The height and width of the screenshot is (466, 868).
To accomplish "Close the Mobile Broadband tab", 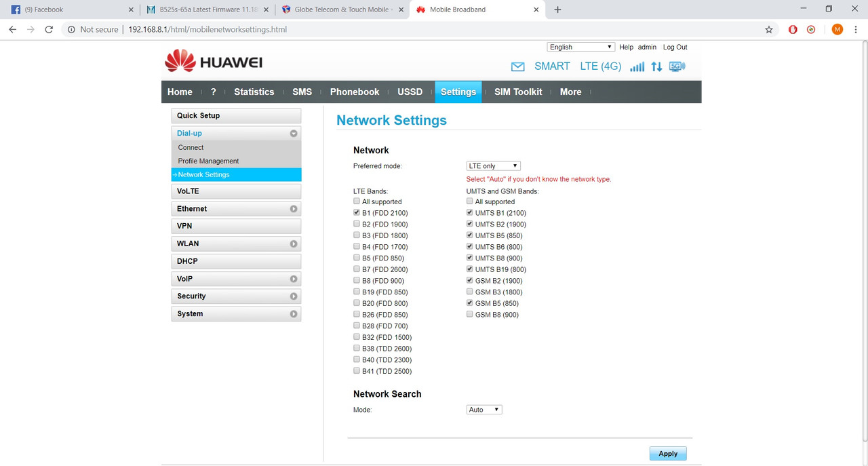I will [x=536, y=9].
